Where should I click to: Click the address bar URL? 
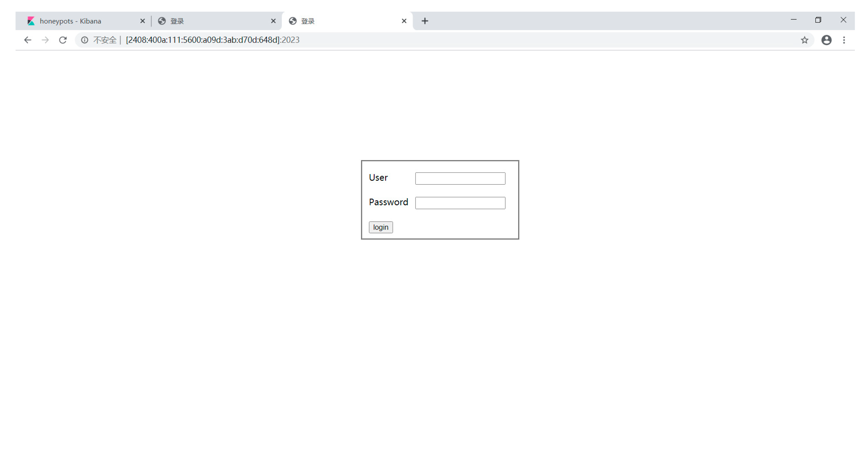point(212,40)
